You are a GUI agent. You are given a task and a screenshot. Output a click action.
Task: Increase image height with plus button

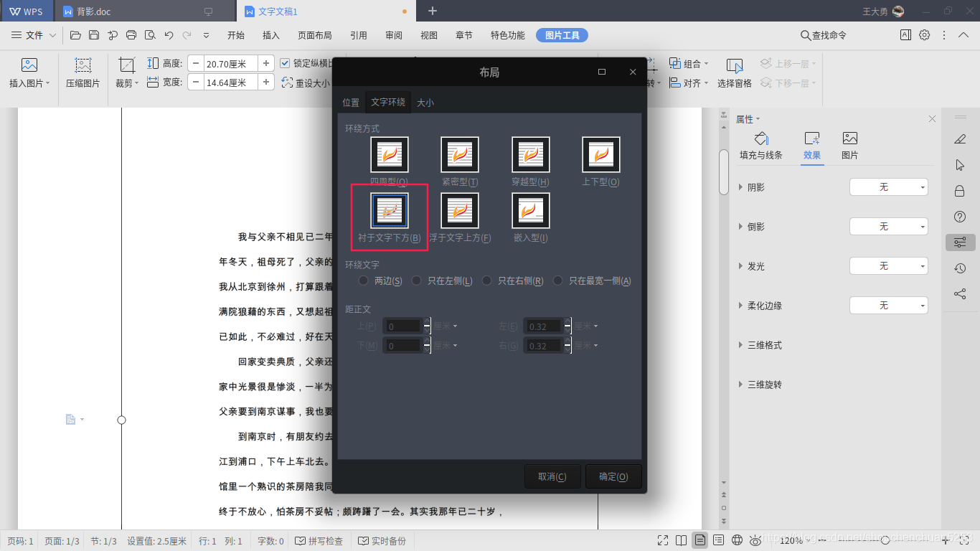pos(266,63)
